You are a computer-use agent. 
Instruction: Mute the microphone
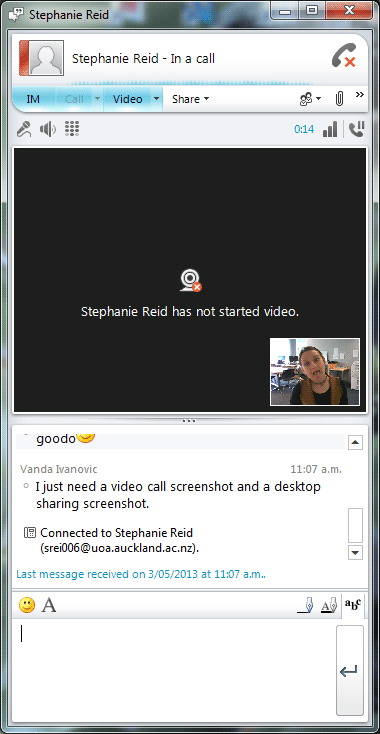click(24, 129)
